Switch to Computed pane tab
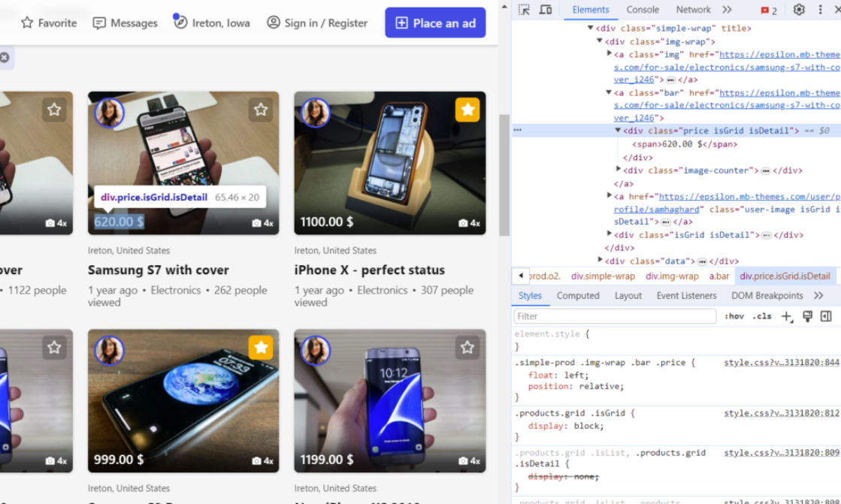 point(578,295)
